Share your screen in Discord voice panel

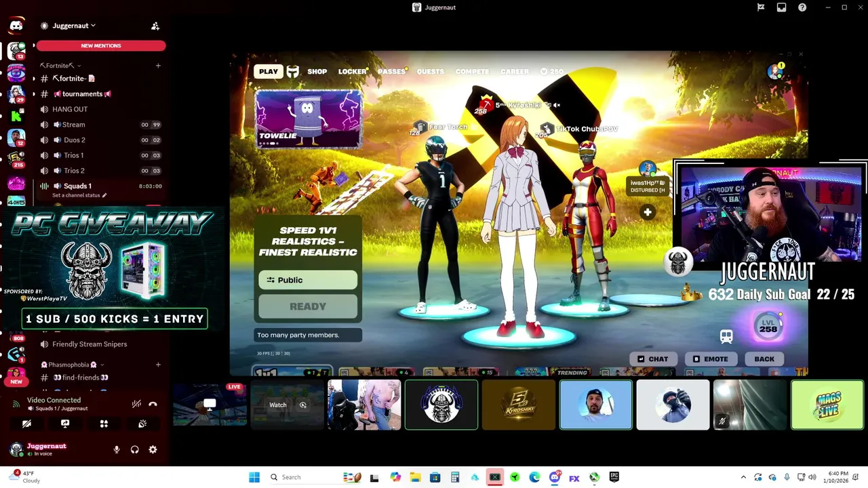65,424
